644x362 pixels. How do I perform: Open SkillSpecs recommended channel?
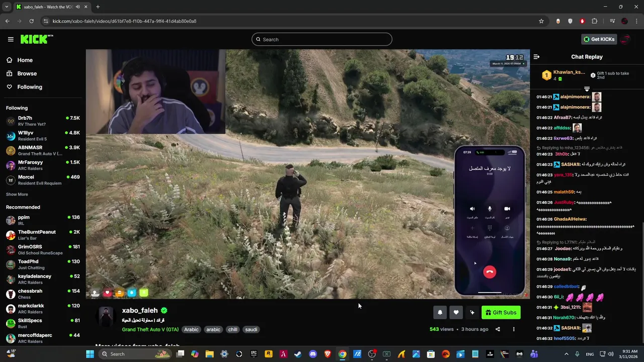[43, 323]
